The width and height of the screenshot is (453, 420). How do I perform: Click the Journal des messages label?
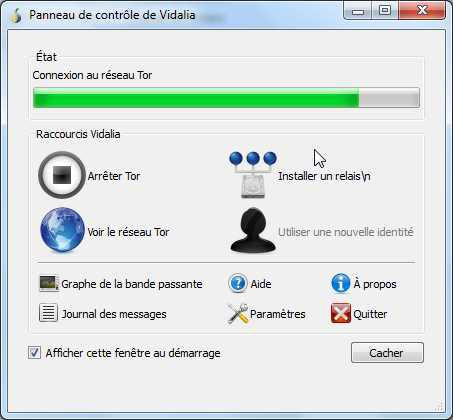[x=114, y=314]
